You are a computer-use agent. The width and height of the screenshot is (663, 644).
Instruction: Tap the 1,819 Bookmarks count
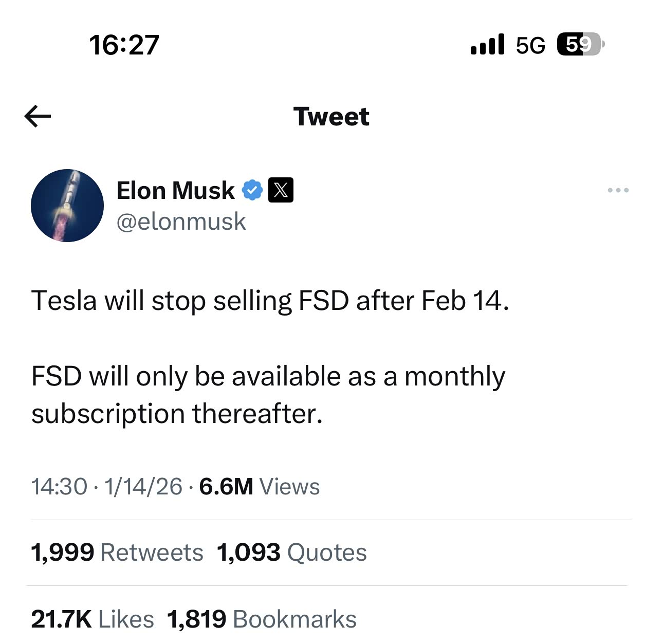pyautogui.click(x=262, y=619)
